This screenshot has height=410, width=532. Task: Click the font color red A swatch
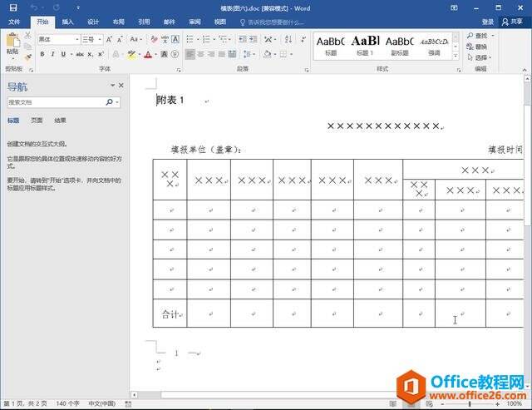tap(148, 54)
